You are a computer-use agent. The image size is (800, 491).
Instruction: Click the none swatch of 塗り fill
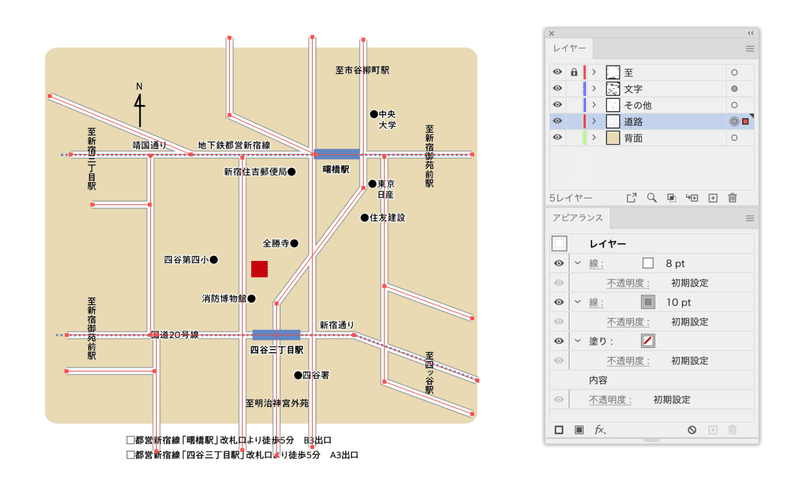point(648,341)
